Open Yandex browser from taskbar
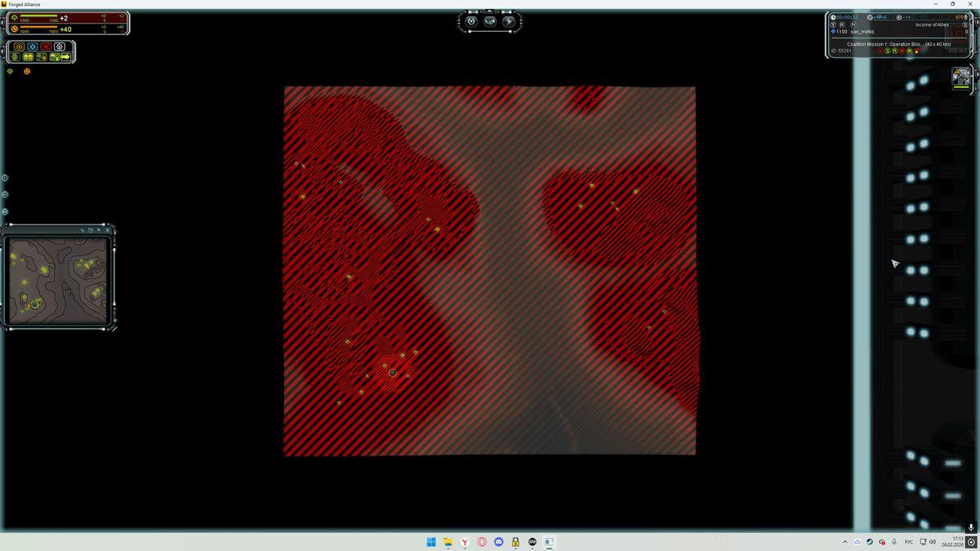This screenshot has width=980, height=551. 465,542
